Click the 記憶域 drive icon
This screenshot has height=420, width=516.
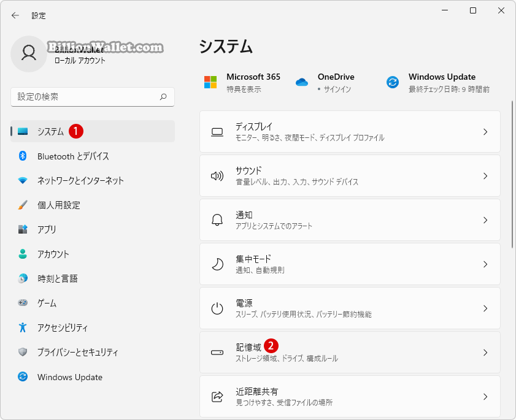click(x=217, y=353)
